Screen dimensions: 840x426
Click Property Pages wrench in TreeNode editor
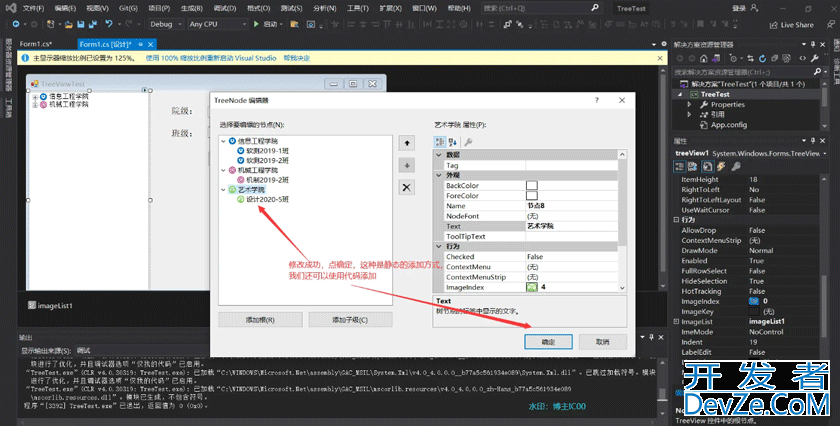468,142
